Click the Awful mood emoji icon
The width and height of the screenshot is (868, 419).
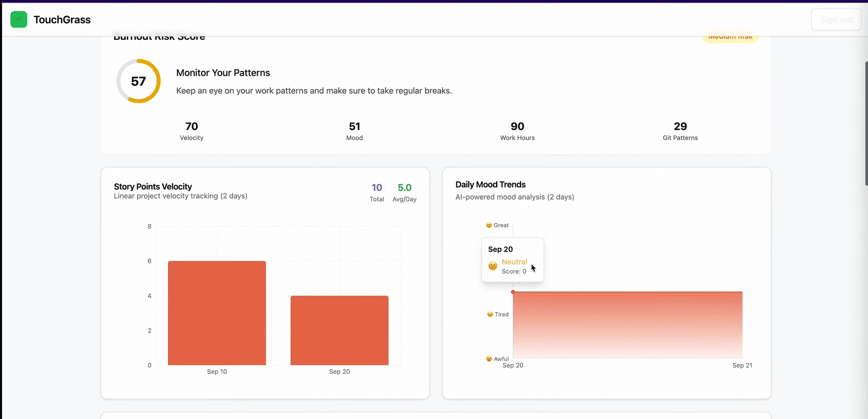point(489,359)
